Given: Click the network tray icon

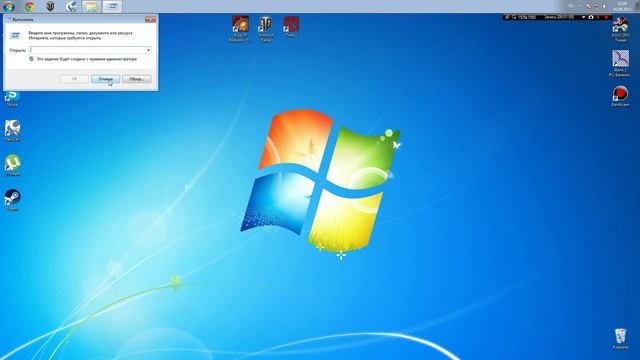Looking at the screenshot, I should point(596,6).
